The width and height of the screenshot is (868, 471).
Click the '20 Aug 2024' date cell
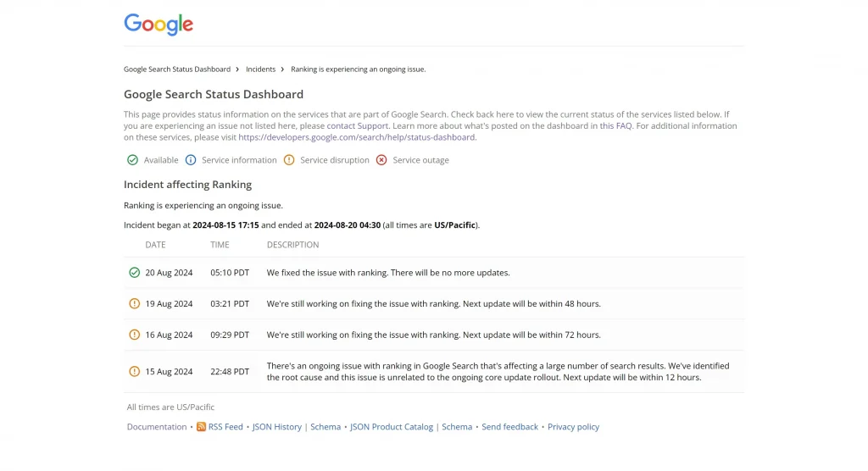tap(169, 272)
